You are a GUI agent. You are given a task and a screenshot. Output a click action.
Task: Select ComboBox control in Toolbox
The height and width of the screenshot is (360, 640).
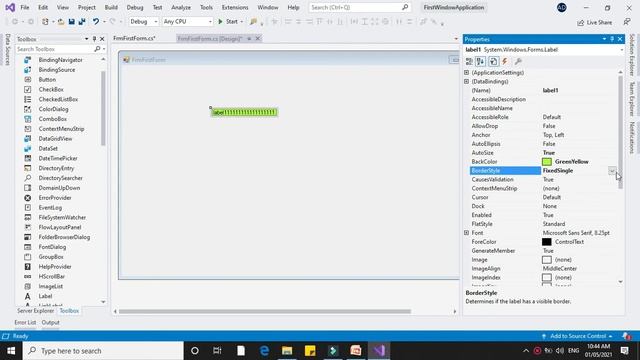(x=53, y=119)
